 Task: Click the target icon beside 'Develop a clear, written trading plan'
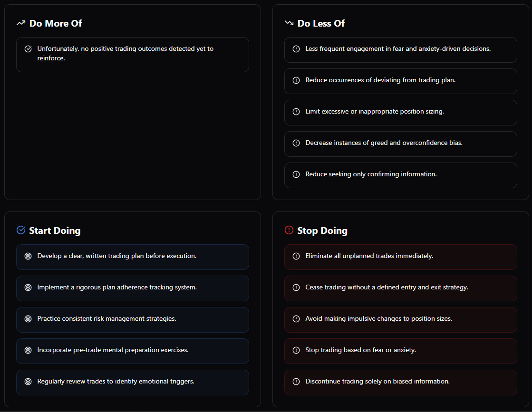pos(28,256)
